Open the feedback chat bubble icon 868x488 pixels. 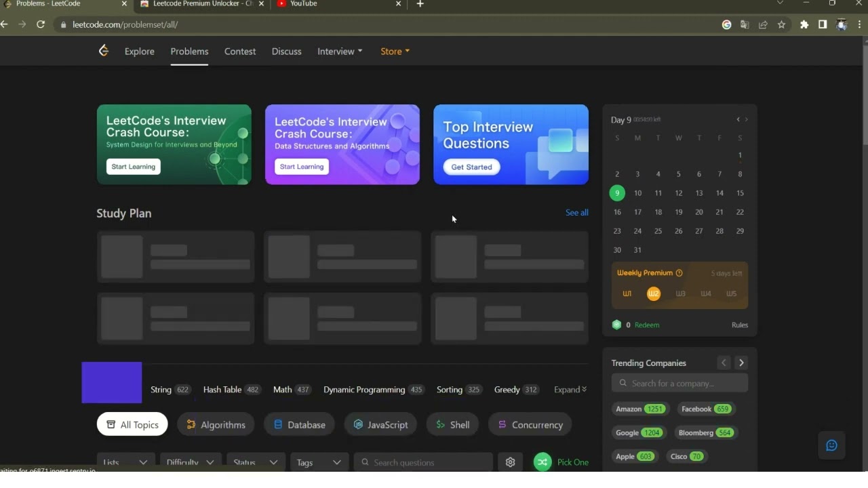click(832, 445)
